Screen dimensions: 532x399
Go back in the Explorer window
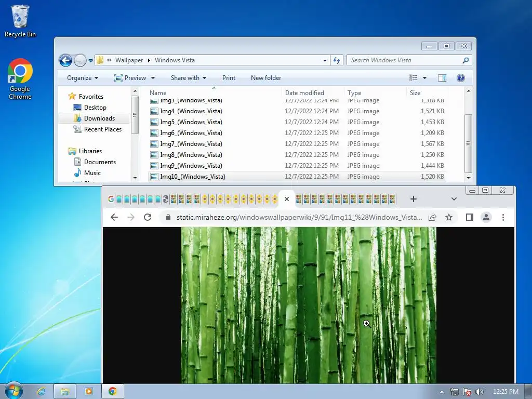tap(65, 60)
